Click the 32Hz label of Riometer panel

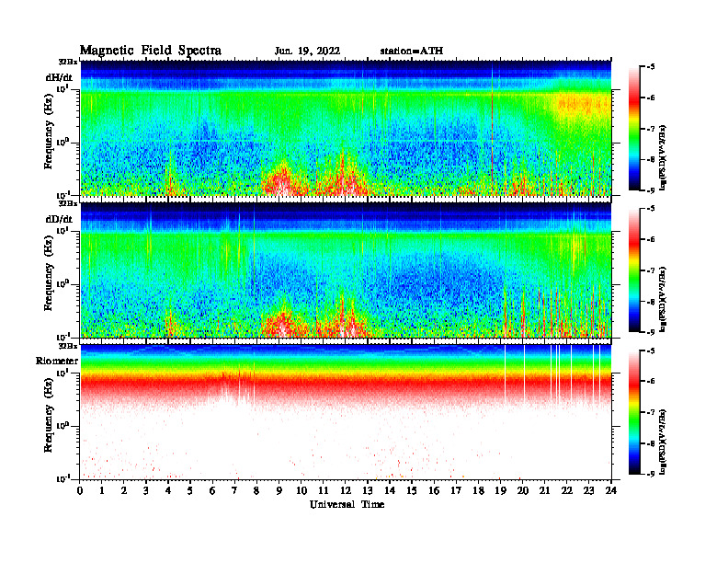tap(68, 346)
